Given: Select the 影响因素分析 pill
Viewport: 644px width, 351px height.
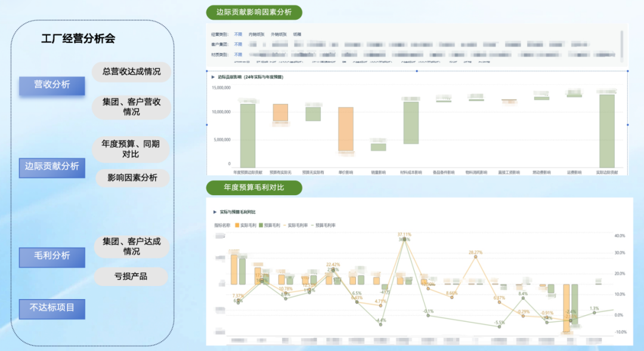Looking at the screenshot, I should pyautogui.click(x=132, y=178).
